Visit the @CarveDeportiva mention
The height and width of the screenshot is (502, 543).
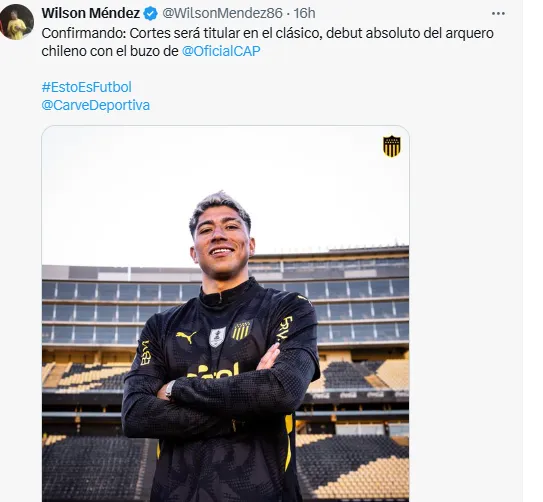[96, 105]
